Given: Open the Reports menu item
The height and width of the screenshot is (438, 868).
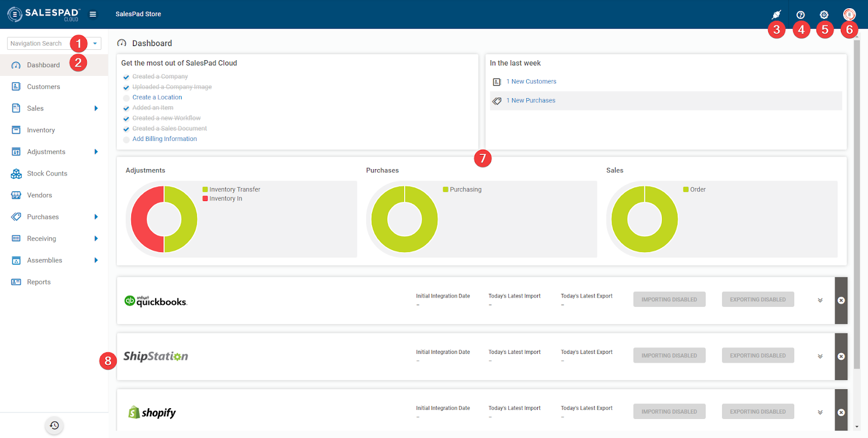Looking at the screenshot, I should pos(54,282).
